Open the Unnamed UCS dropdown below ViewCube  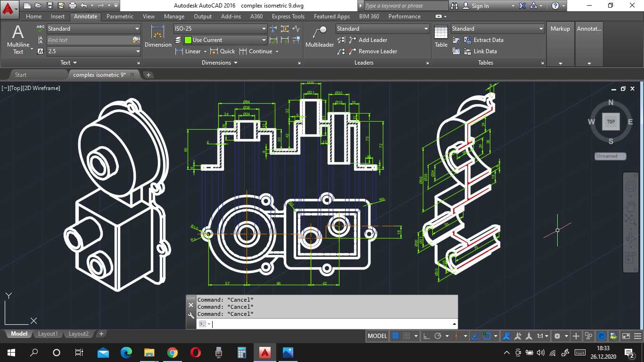point(610,156)
